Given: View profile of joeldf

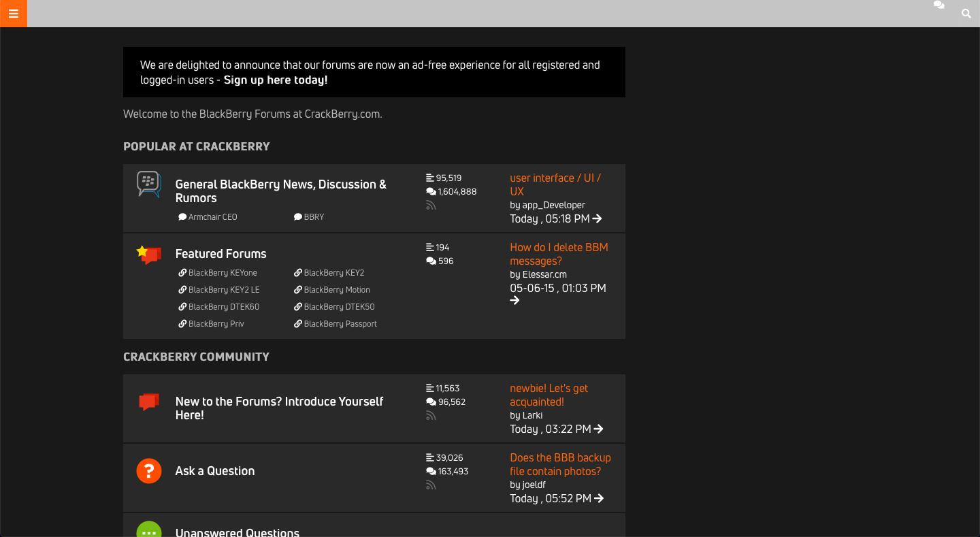Looking at the screenshot, I should pyautogui.click(x=534, y=485).
